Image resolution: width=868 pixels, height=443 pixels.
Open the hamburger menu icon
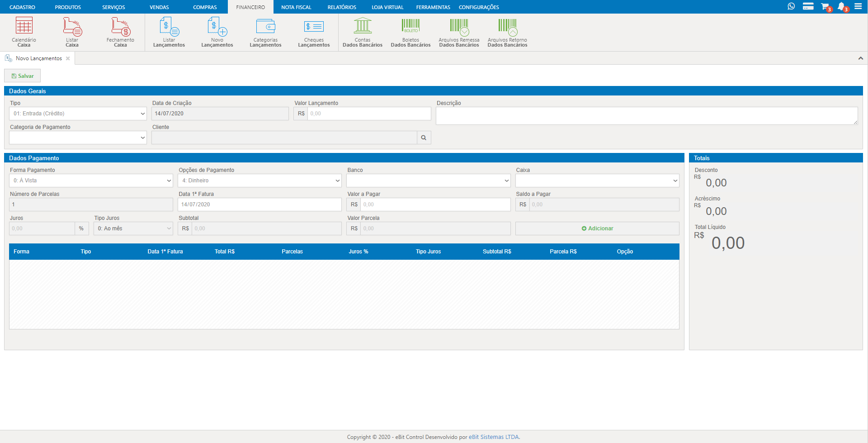(858, 6)
